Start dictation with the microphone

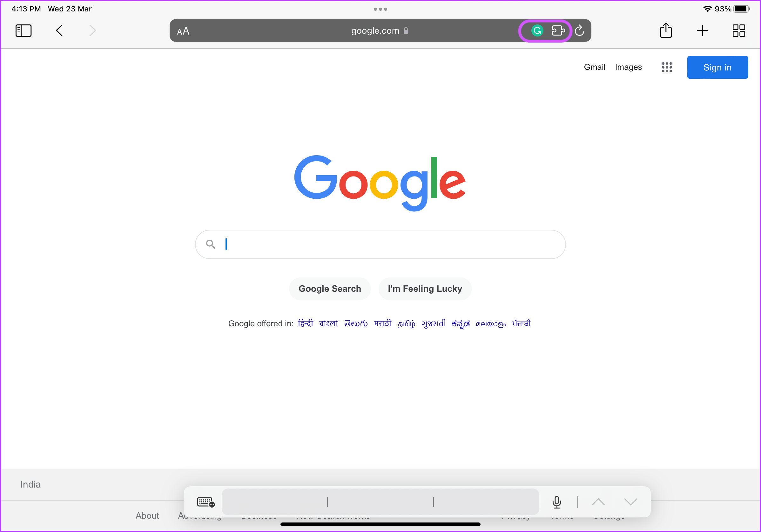557,502
